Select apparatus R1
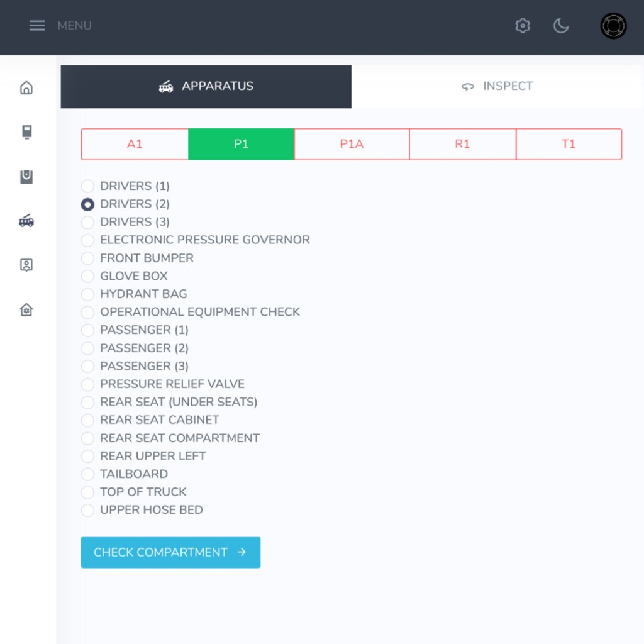Screen dimensions: 644x644 point(462,144)
